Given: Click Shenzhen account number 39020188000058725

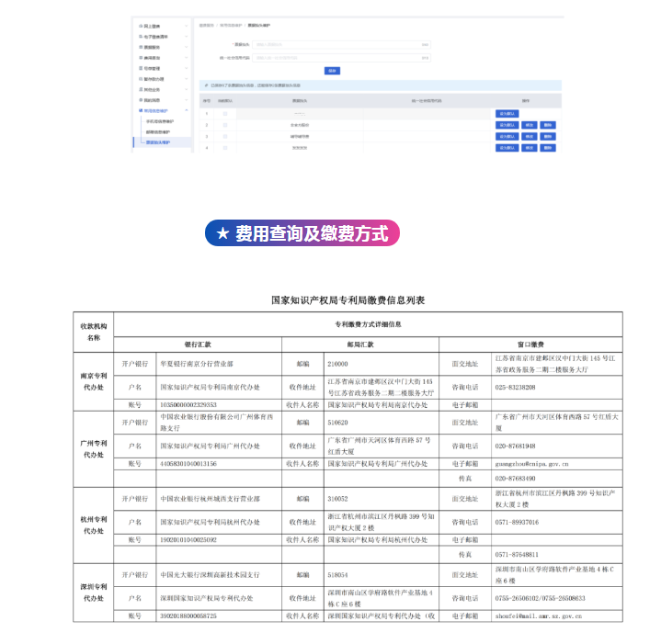Looking at the screenshot, I should tap(188, 616).
